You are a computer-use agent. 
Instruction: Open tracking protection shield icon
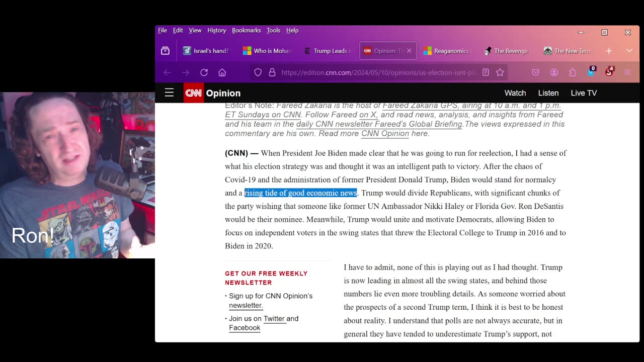click(x=258, y=72)
